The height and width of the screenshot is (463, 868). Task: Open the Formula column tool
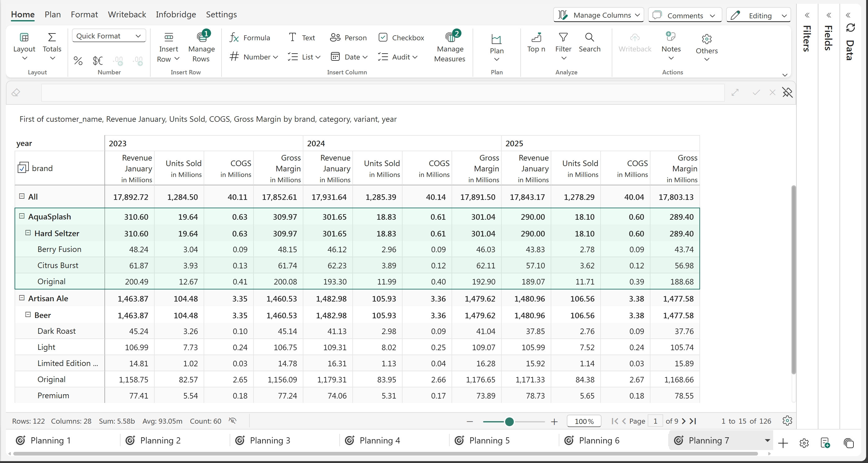point(250,37)
